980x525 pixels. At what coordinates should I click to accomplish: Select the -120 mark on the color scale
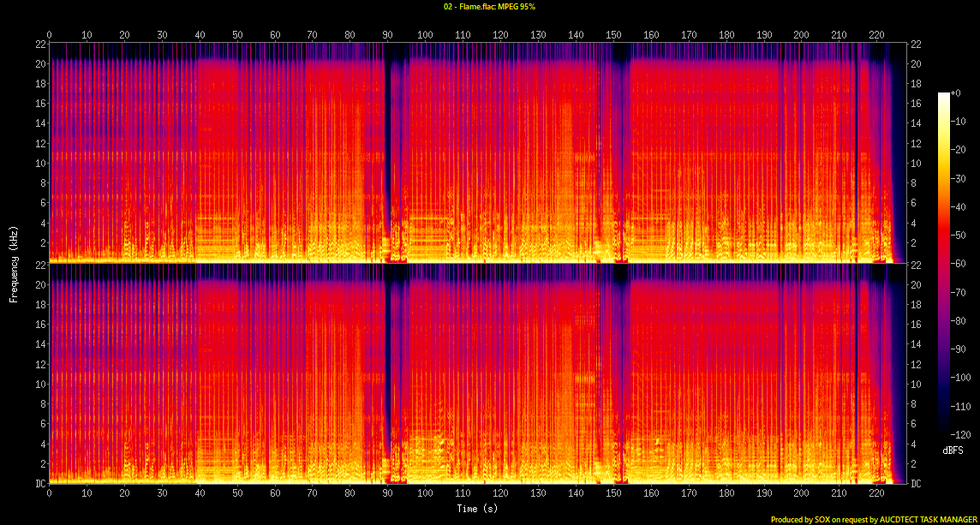[960, 434]
